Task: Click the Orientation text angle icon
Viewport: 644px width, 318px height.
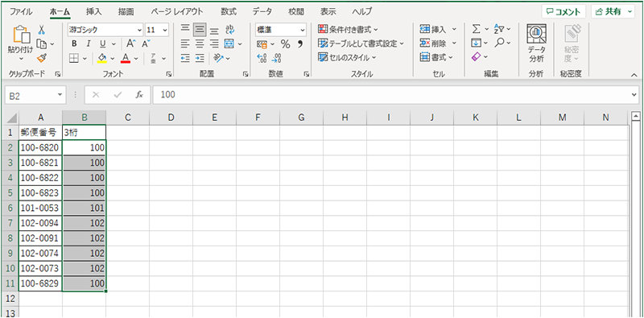Action: tap(218, 58)
